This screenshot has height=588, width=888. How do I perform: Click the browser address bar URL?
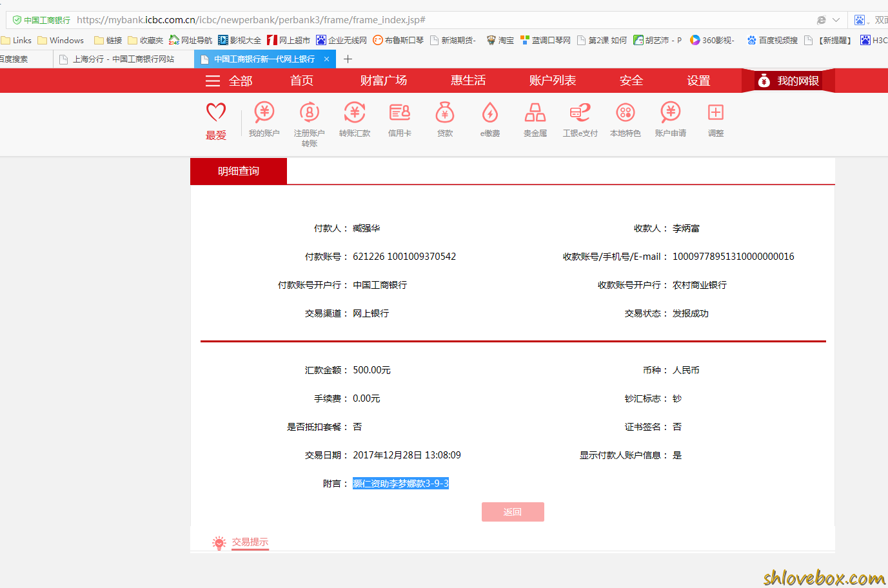pyautogui.click(x=251, y=20)
